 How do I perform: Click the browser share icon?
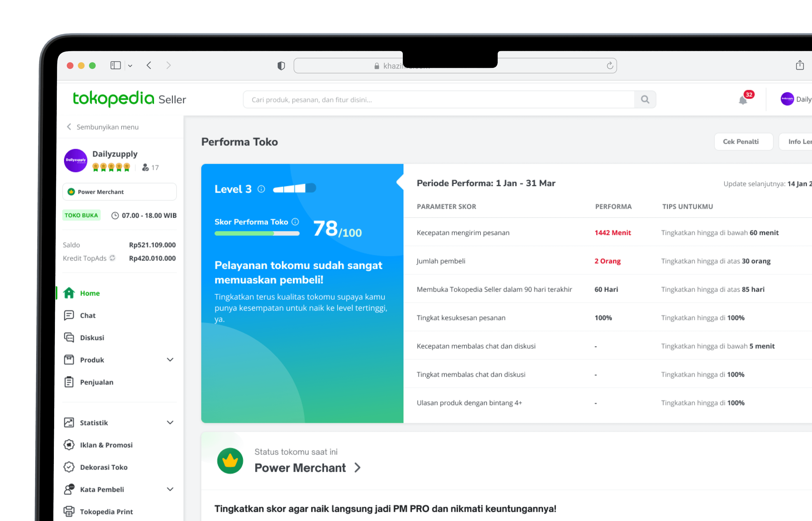799,65
